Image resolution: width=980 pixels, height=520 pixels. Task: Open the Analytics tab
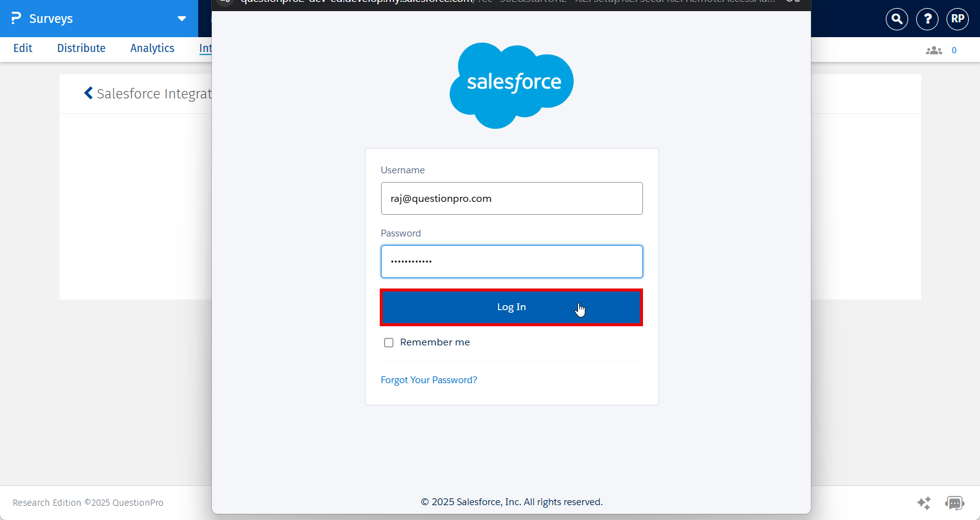click(152, 48)
